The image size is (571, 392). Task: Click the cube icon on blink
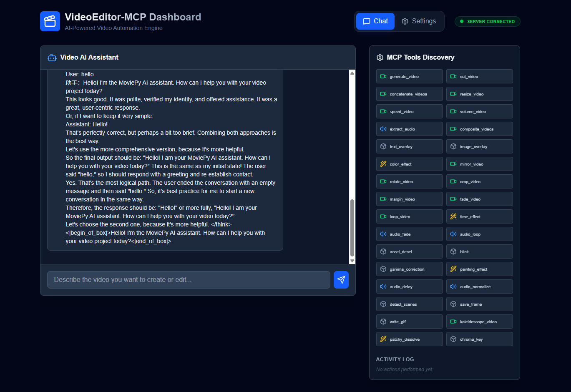(453, 251)
